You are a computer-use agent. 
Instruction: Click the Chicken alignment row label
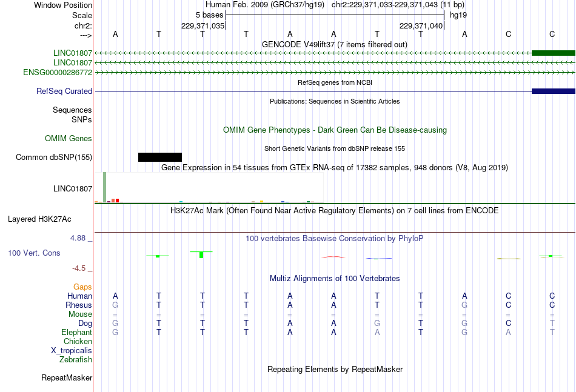[78, 341]
